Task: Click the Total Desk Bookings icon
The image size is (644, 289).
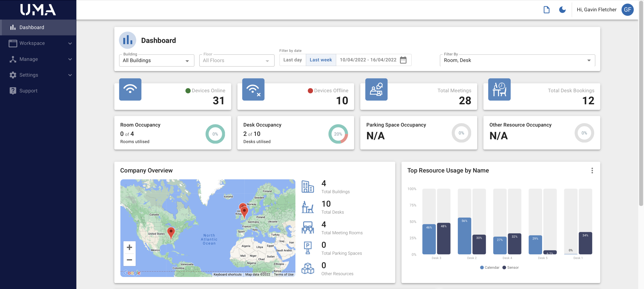Action: [x=499, y=89]
